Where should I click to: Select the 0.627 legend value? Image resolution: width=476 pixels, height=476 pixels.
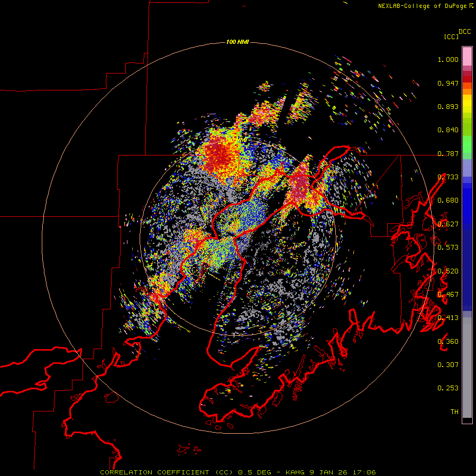coord(448,224)
